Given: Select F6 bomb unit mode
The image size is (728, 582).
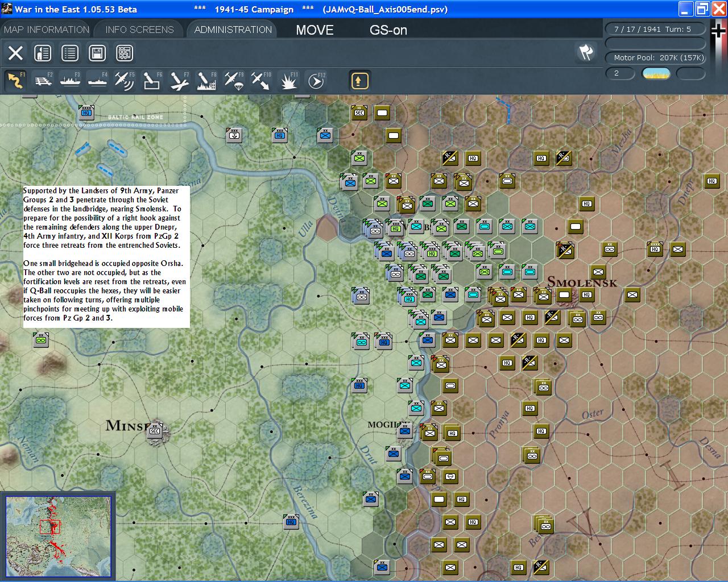Looking at the screenshot, I should pyautogui.click(x=152, y=81).
